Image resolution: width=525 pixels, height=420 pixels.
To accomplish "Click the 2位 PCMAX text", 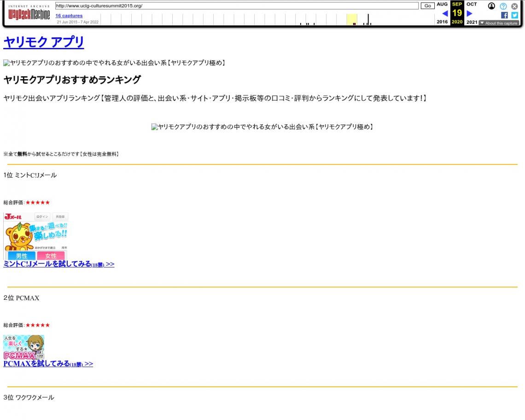I will click(22, 298).
